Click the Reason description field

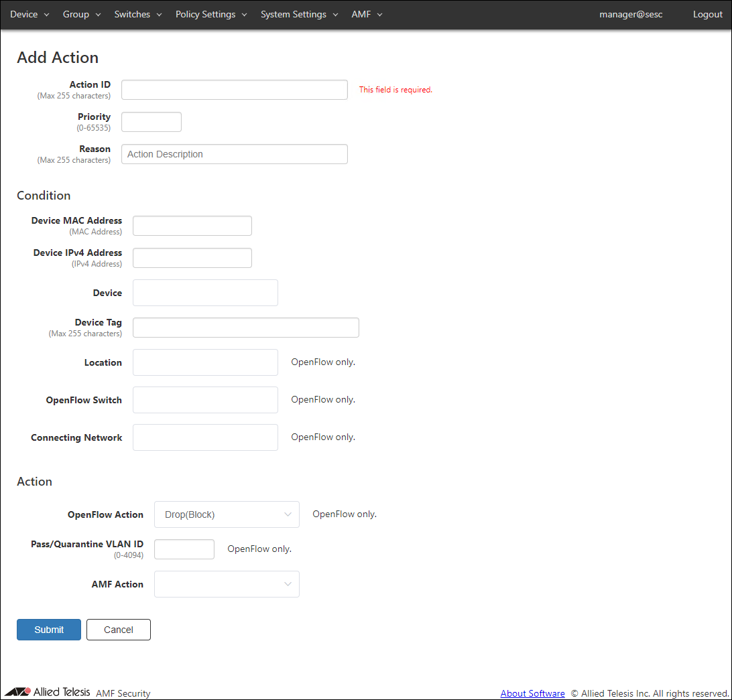click(x=234, y=154)
